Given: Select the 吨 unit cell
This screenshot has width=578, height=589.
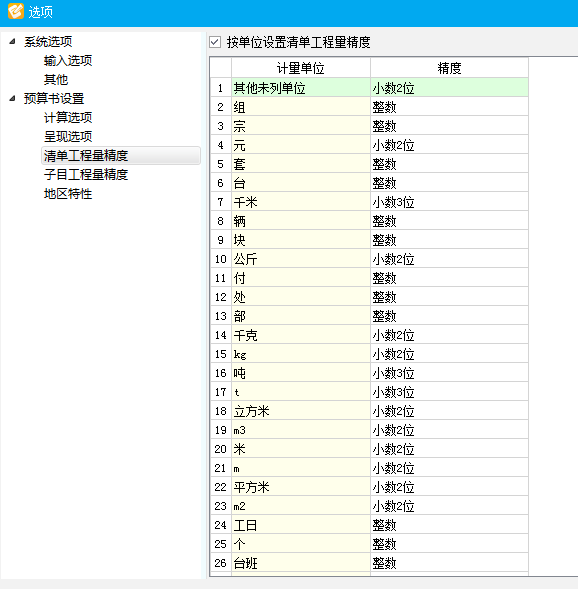Looking at the screenshot, I should click(301, 373).
